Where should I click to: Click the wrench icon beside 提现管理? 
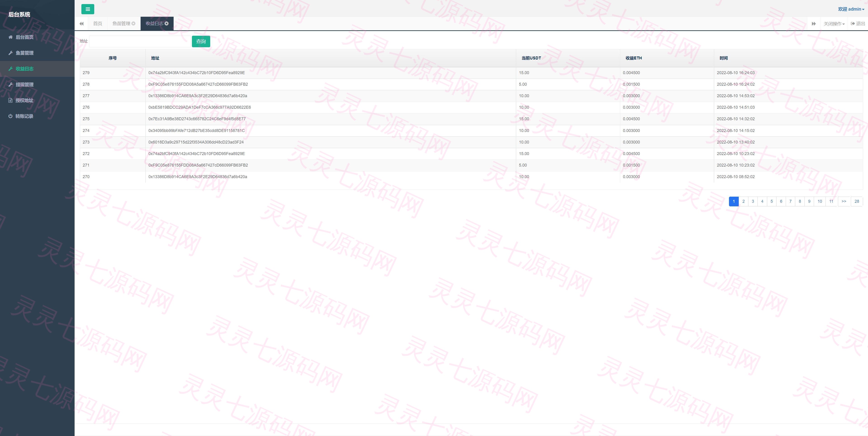tap(10, 85)
